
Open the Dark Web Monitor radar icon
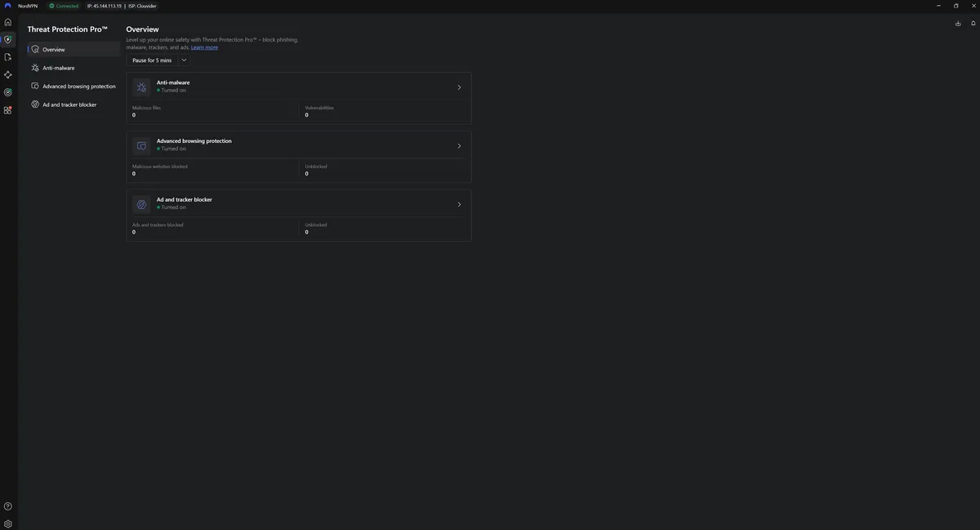tap(8, 92)
